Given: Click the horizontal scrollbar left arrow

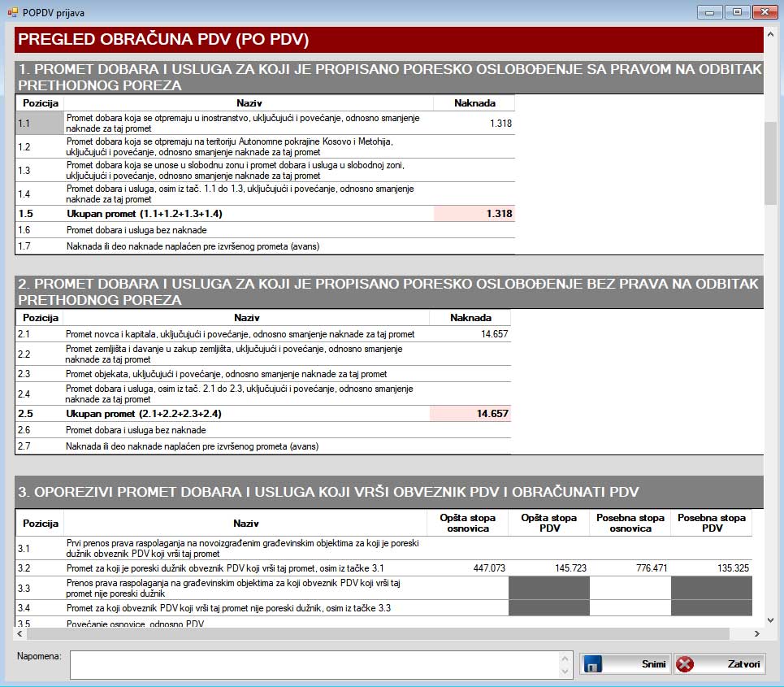Looking at the screenshot, I should click(20, 633).
